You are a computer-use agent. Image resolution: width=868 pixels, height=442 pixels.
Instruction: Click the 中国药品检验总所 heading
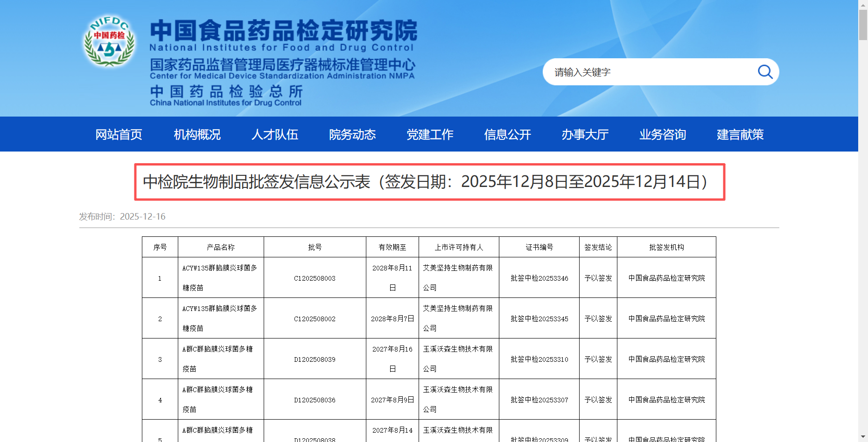click(226, 91)
